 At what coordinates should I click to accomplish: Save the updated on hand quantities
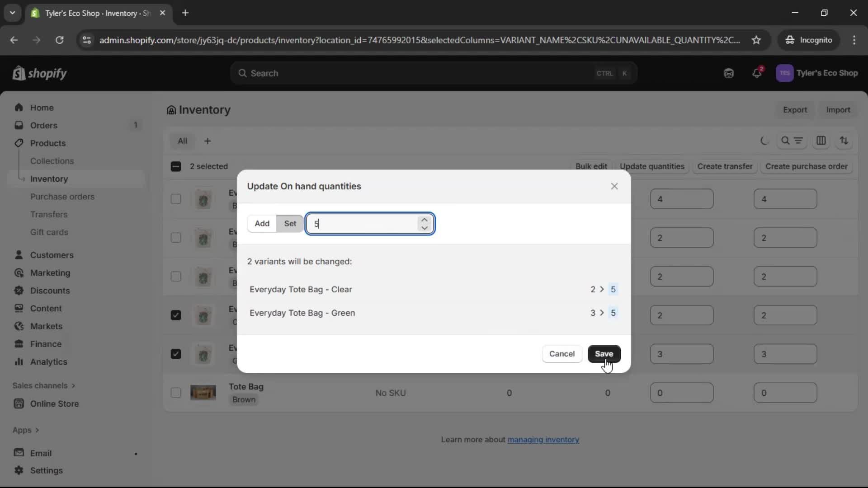coord(604,354)
